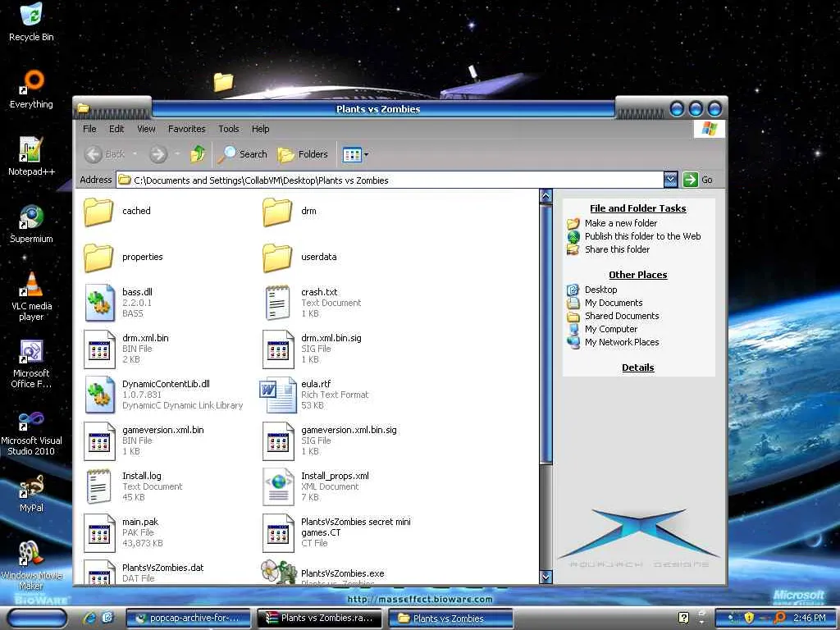Image resolution: width=840 pixels, height=630 pixels.
Task: Click Share this folder link
Action: click(x=617, y=249)
